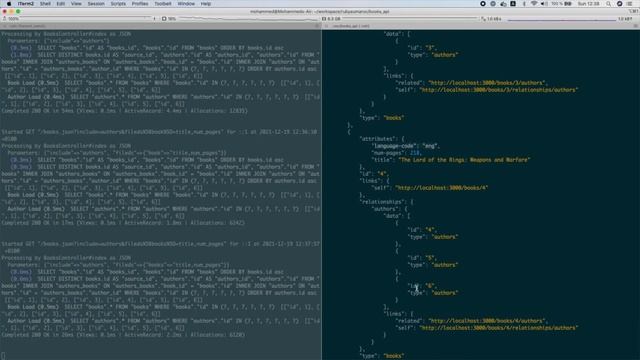Image resolution: width=640 pixels, height=360 pixels.
Task: Click the Wi-Fi status icon
Action: 534,4
